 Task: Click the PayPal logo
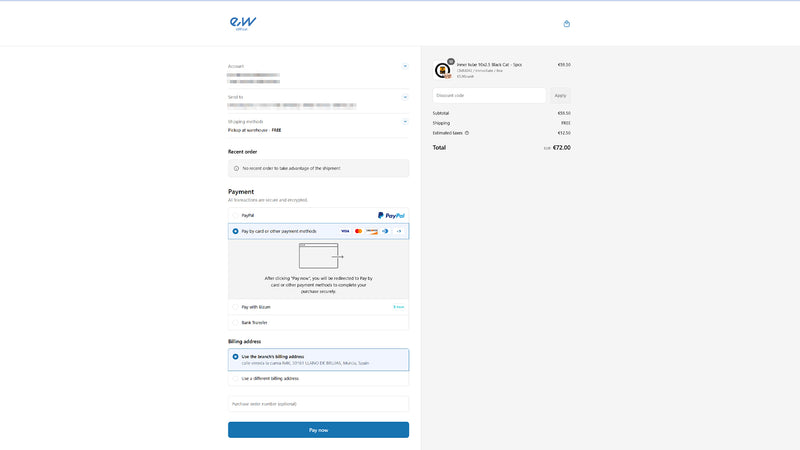click(x=391, y=215)
